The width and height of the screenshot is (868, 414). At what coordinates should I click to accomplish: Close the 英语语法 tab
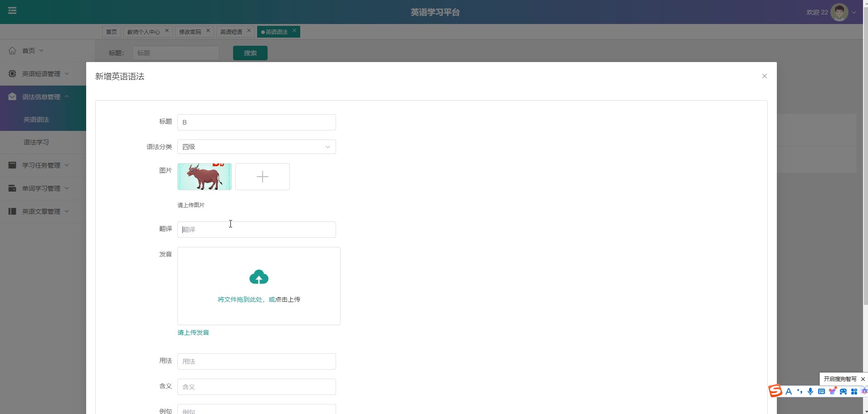(294, 30)
